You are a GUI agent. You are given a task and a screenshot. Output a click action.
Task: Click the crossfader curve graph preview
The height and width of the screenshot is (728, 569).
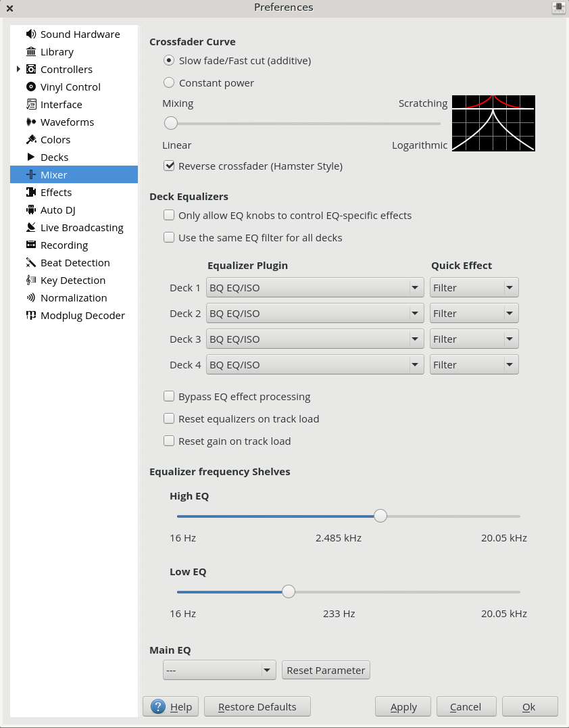point(493,123)
